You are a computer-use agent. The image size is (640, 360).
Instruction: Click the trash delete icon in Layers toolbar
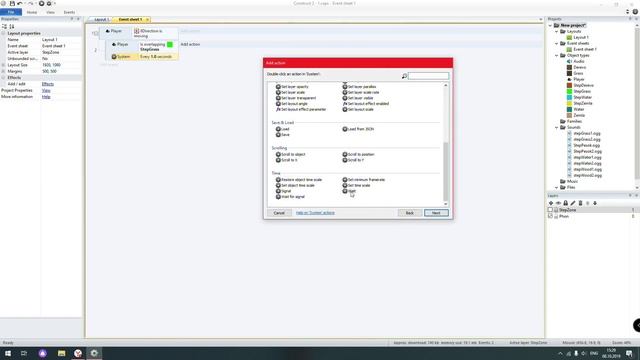click(580, 203)
